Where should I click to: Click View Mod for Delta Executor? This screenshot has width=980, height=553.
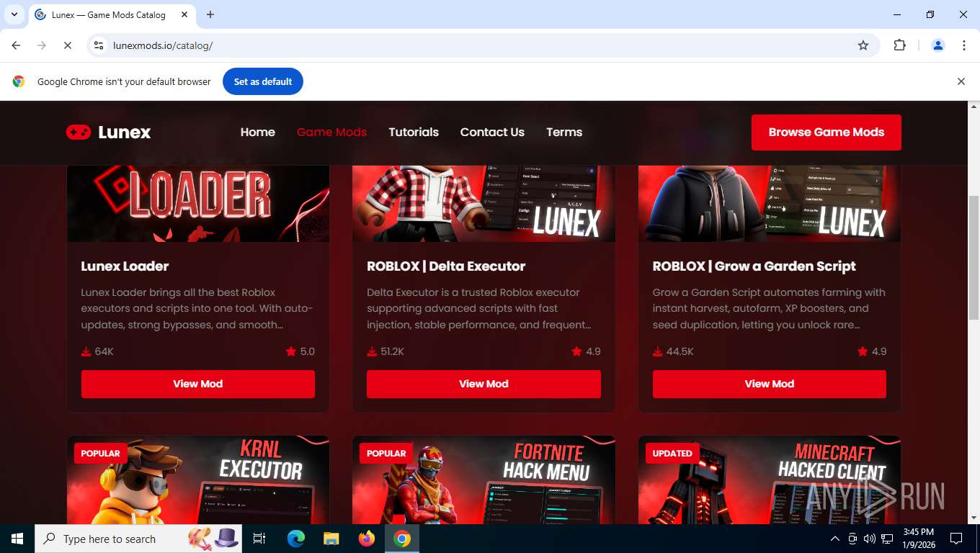click(484, 384)
